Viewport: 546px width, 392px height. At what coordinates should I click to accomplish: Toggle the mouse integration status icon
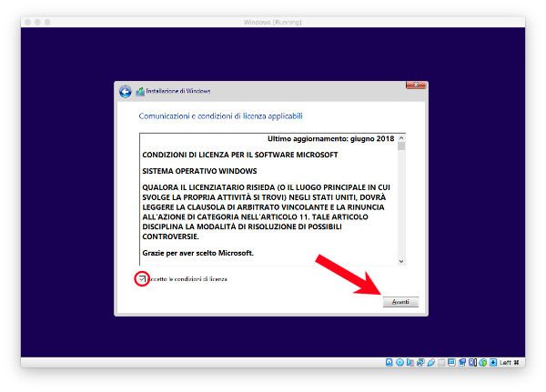(x=483, y=362)
